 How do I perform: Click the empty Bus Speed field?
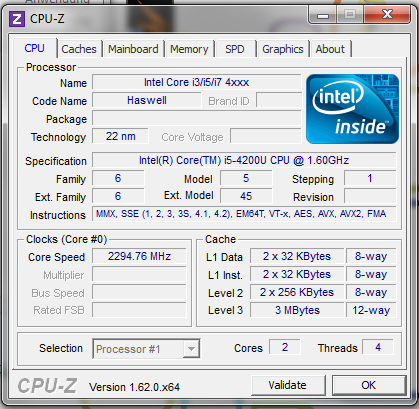click(x=139, y=292)
